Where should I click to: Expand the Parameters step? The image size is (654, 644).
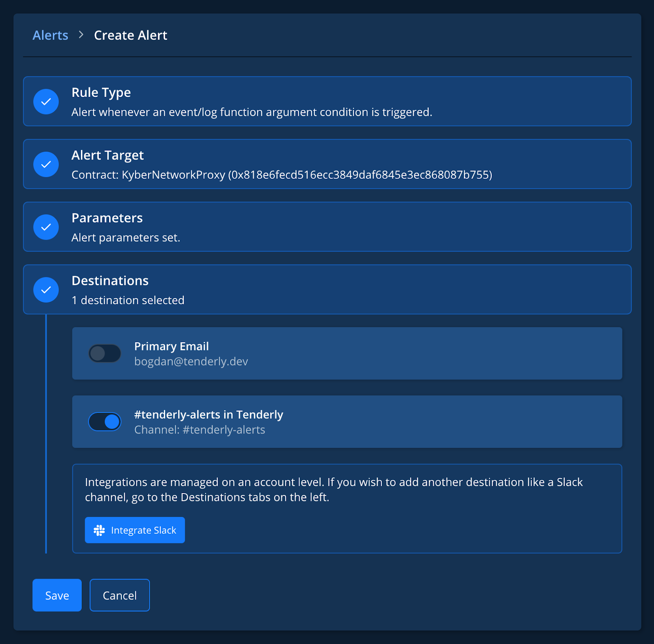[x=327, y=227]
